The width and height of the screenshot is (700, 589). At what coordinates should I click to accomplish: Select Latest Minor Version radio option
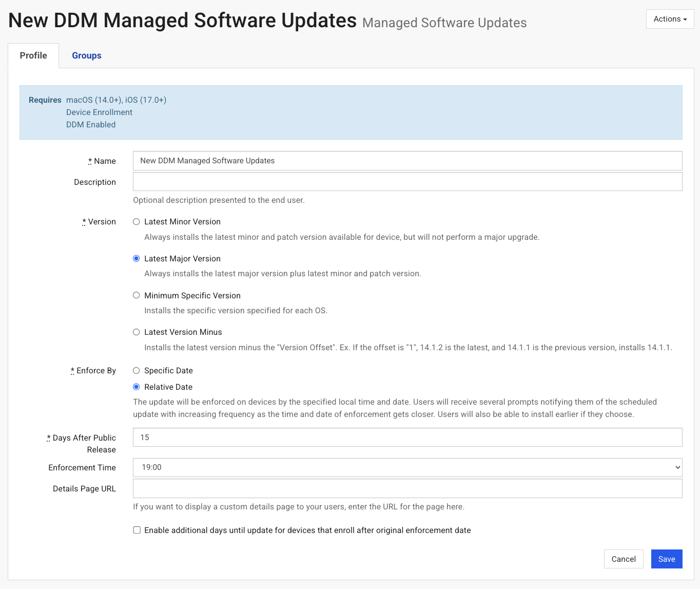pyautogui.click(x=137, y=222)
